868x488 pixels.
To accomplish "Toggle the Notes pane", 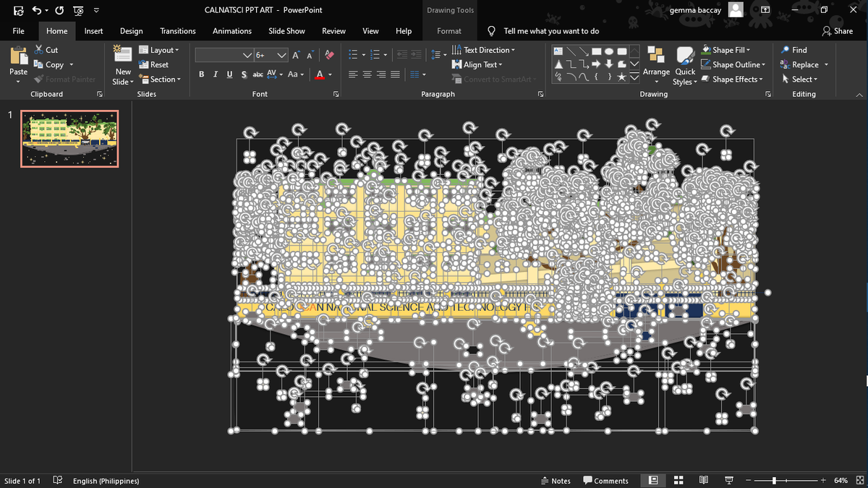I will tap(556, 481).
